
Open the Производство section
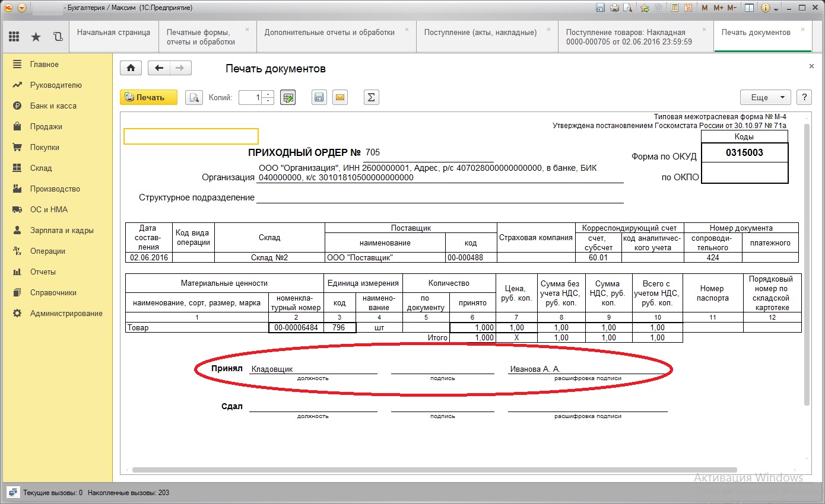click(x=56, y=189)
